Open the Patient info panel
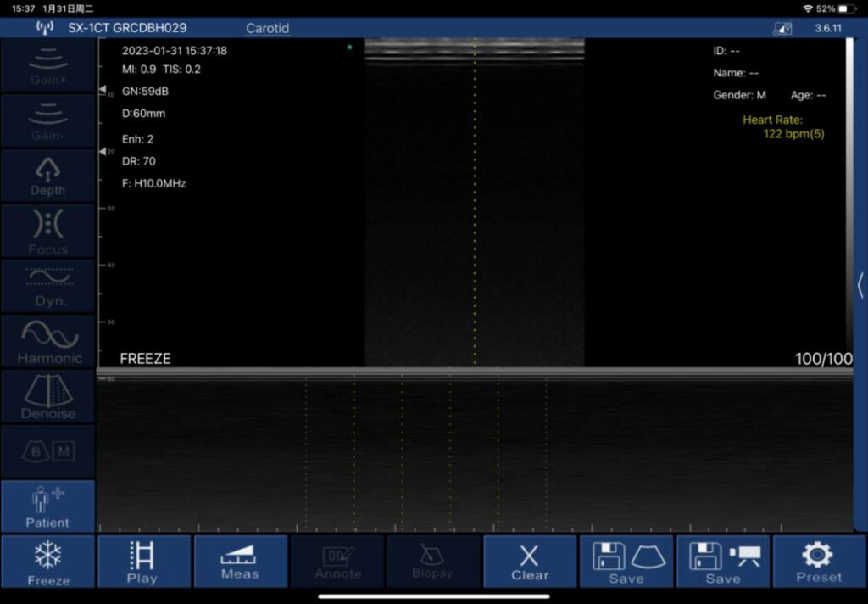 (x=48, y=506)
